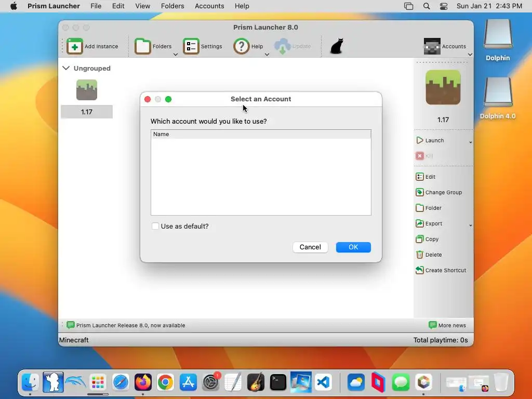This screenshot has height=399, width=532.
Task: Click Create Shortcut in the sidebar
Action: click(441, 270)
